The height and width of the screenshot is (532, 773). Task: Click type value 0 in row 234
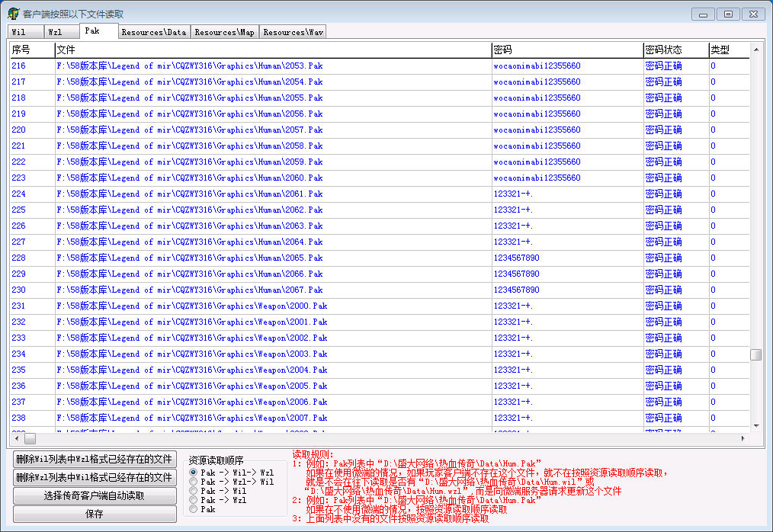point(713,354)
